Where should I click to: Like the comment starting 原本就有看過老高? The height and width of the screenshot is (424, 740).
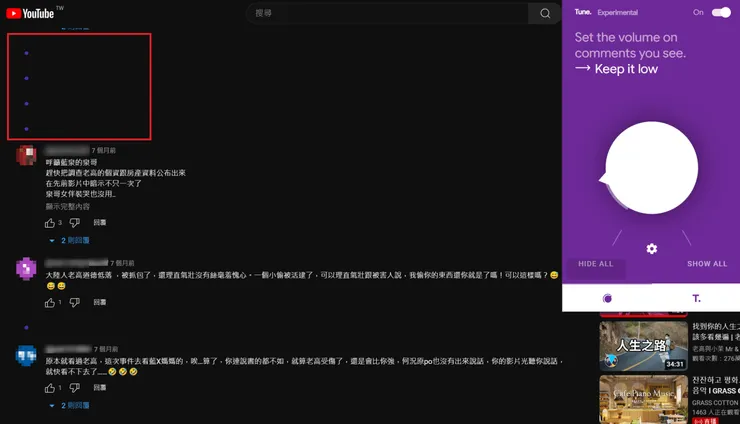click(x=50, y=388)
